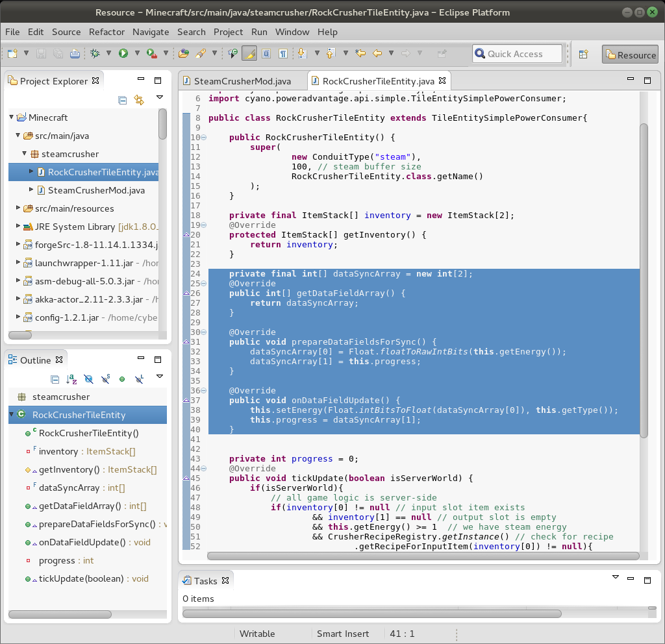Open the Window menu
Screen dimensions: 665x644
point(292,32)
